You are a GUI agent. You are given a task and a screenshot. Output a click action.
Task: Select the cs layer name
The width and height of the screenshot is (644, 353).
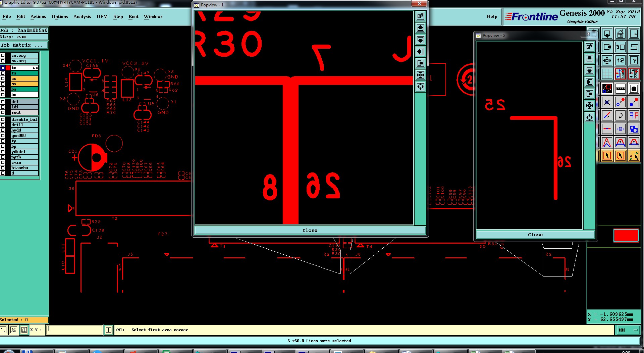pos(25,79)
